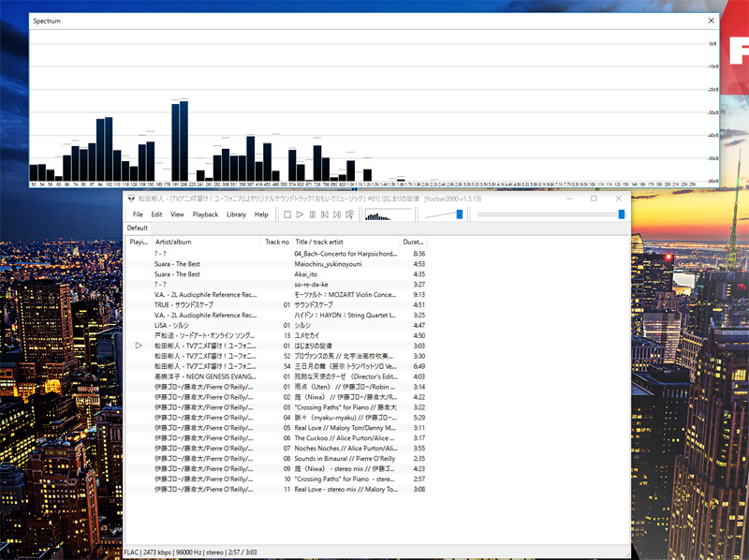Switch to the Default playlist tab

138,228
